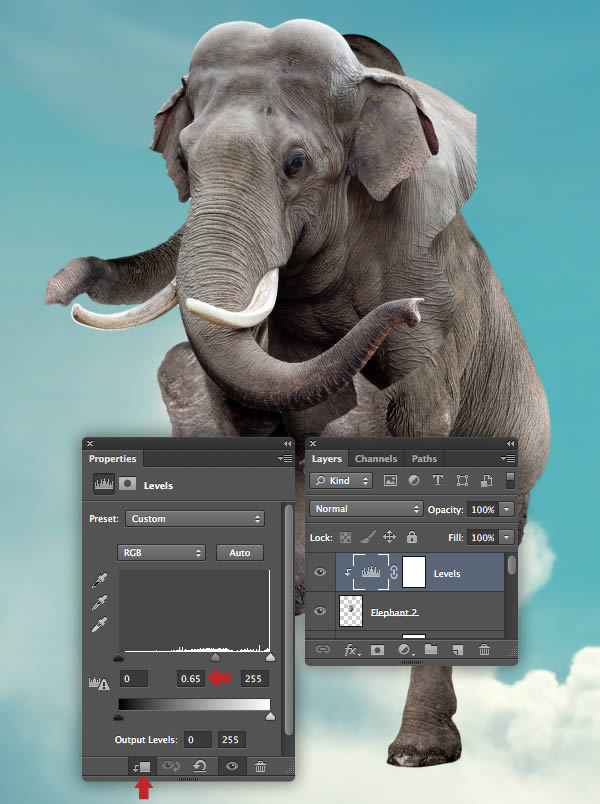Add a layer style fx button

(352, 650)
